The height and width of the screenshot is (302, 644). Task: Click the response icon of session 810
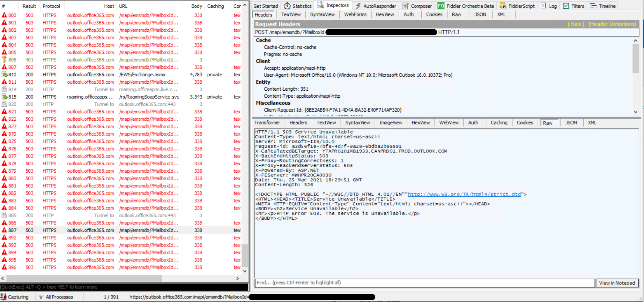(5, 75)
